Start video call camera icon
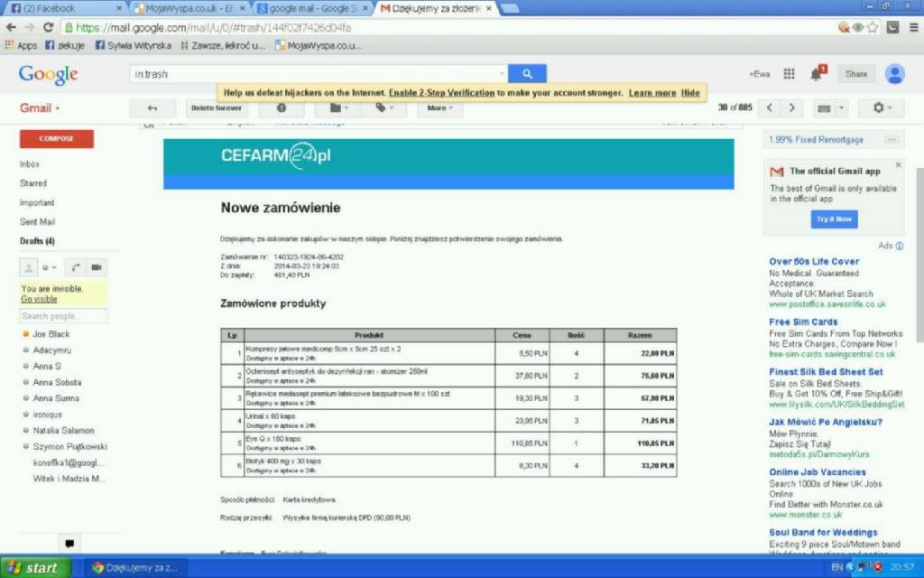924x578 pixels. coord(96,267)
